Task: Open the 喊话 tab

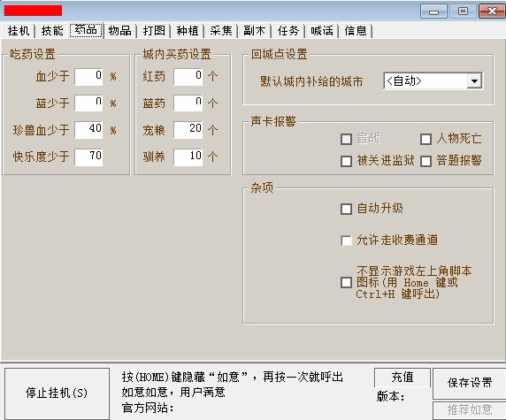Action: (x=322, y=31)
